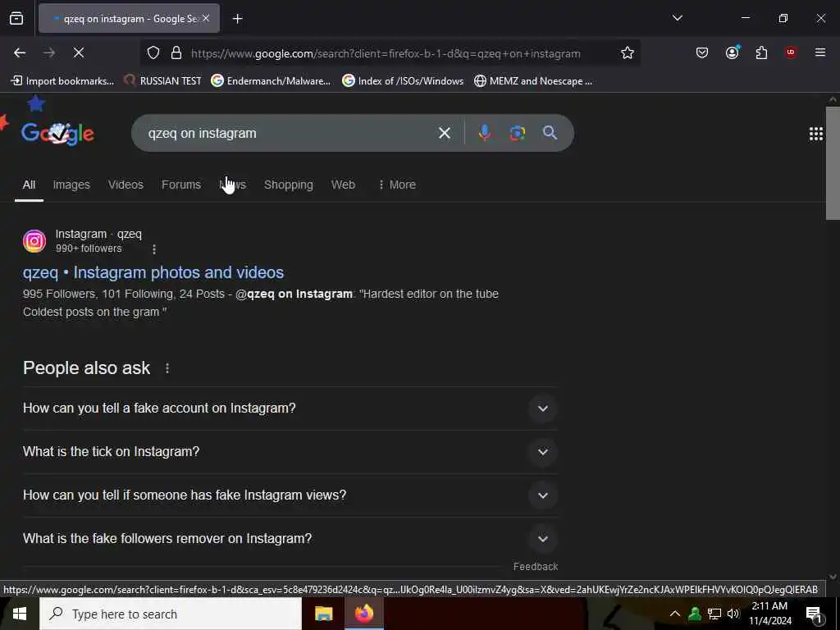
Task: Open the Firefox application menu
Action: (x=819, y=52)
